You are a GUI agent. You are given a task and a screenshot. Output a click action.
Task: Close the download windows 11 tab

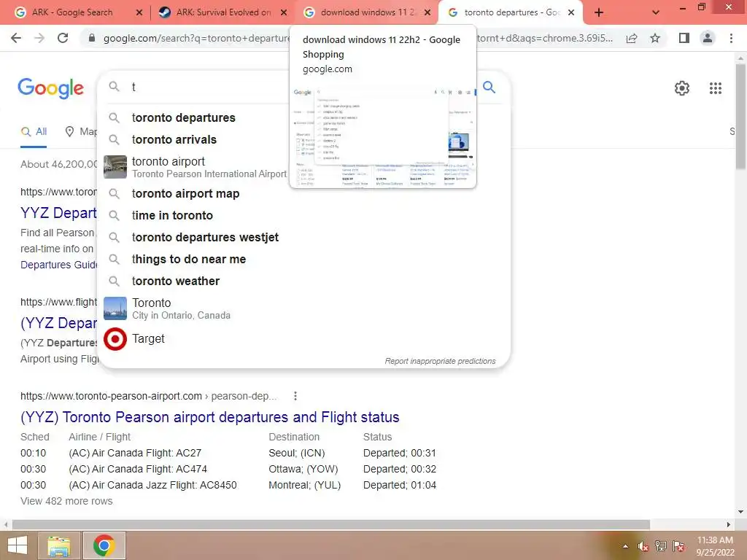pyautogui.click(x=427, y=12)
